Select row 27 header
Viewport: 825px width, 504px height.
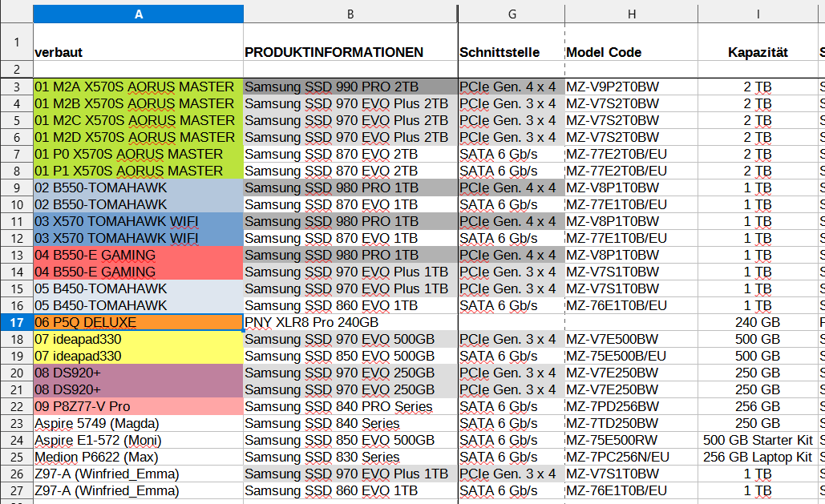pyautogui.click(x=16, y=491)
